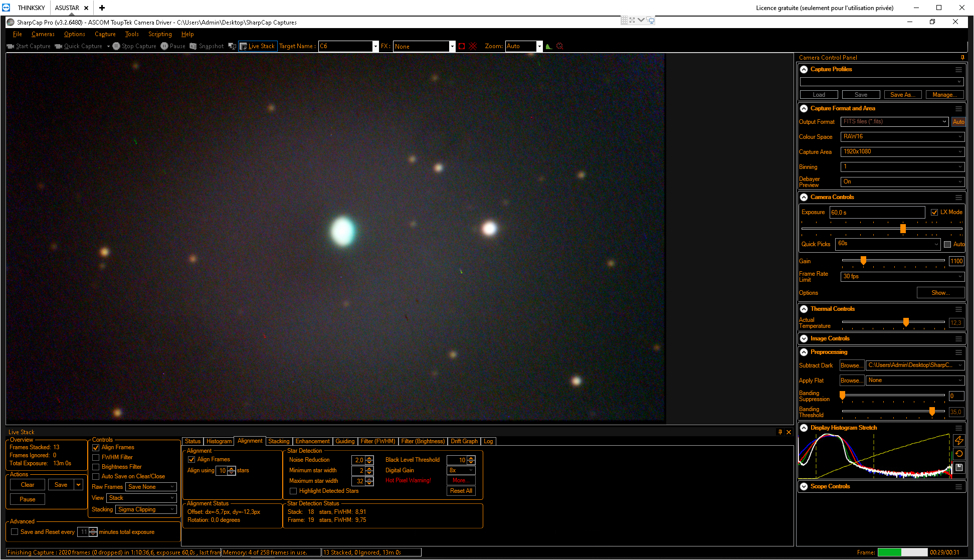Screen dimensions: 974x560
Task: Click the Reset All button
Action: 461,491
